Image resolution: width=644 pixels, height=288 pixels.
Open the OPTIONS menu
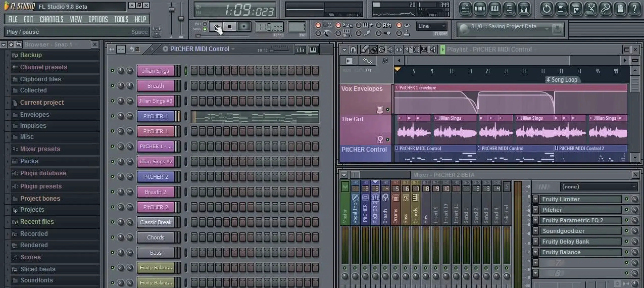click(x=98, y=19)
